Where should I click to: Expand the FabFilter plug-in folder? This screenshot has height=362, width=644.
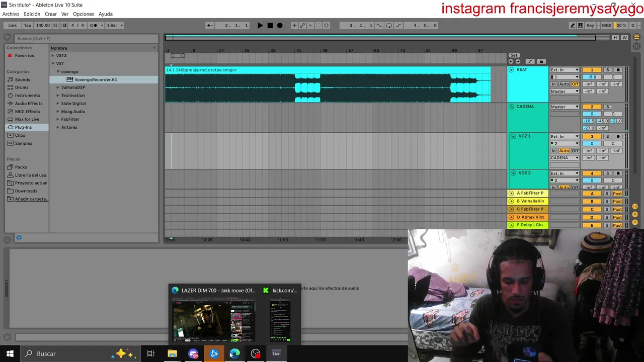(x=58, y=119)
